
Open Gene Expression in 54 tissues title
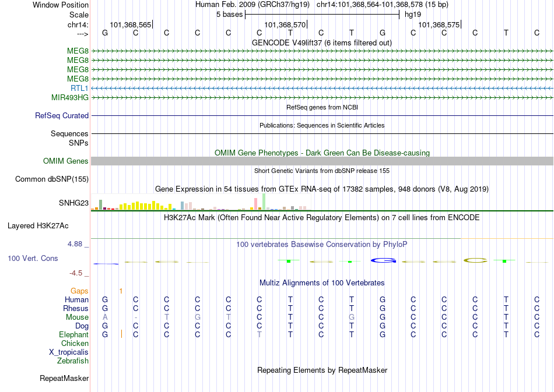coord(322,189)
